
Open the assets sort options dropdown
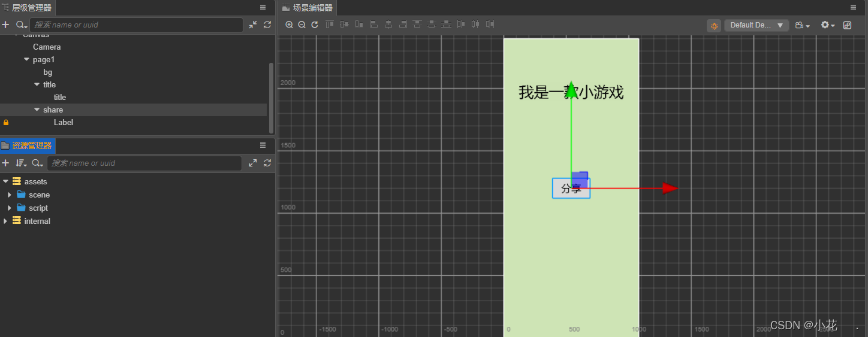(21, 163)
